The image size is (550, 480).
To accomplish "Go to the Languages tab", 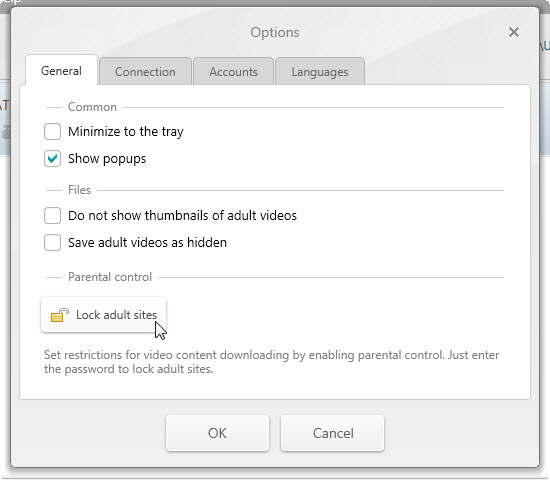I will (320, 72).
